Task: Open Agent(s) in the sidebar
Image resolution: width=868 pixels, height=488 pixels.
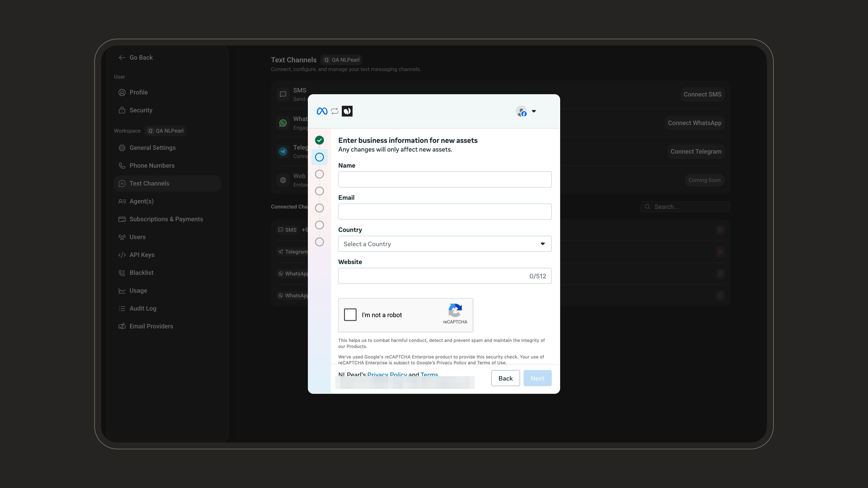Action: tap(167, 201)
